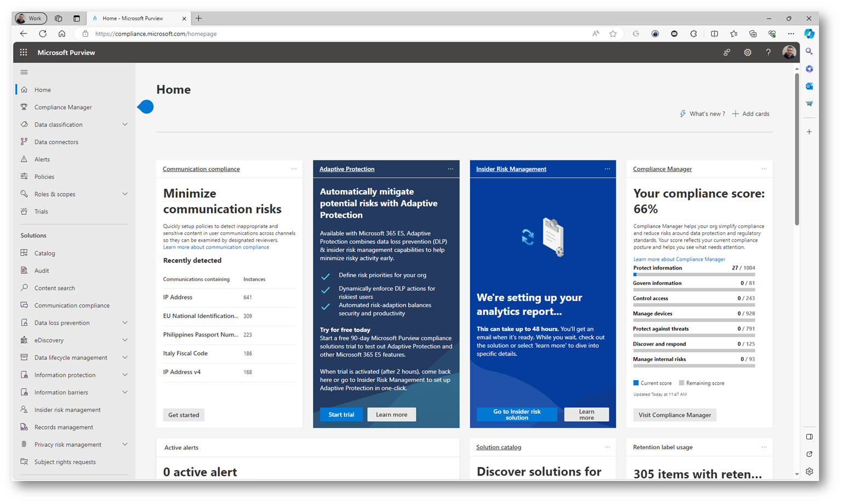Switch to Home - Microsoft Purview tab
This screenshot has height=504, width=842.
click(139, 18)
